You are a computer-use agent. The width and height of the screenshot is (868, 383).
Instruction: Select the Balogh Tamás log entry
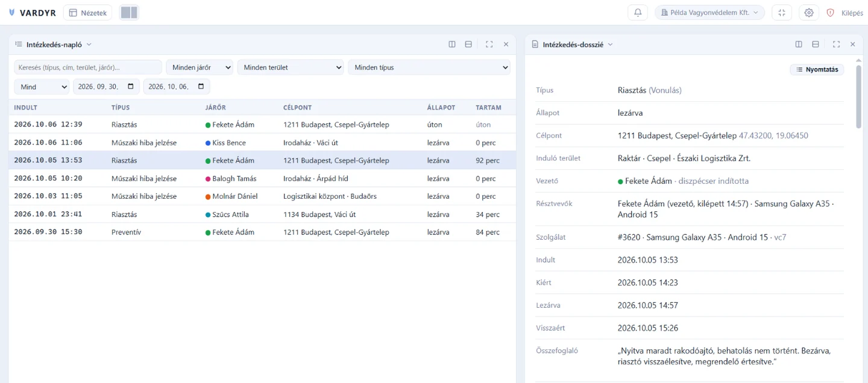pyautogui.click(x=262, y=178)
